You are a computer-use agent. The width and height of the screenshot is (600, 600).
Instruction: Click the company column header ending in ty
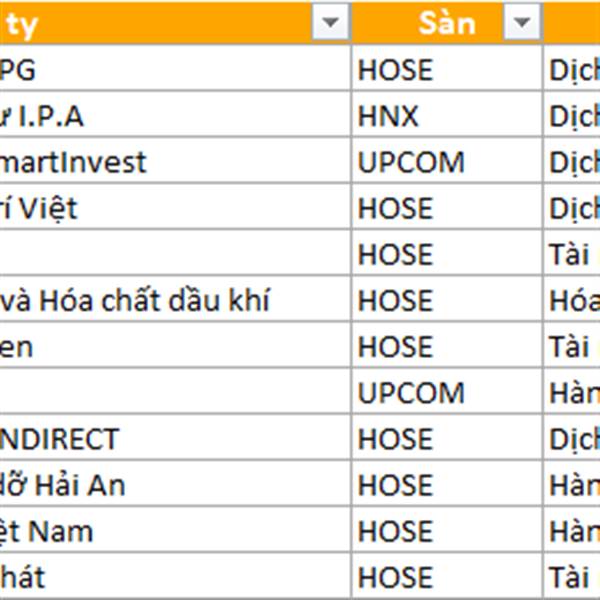[175, 23]
